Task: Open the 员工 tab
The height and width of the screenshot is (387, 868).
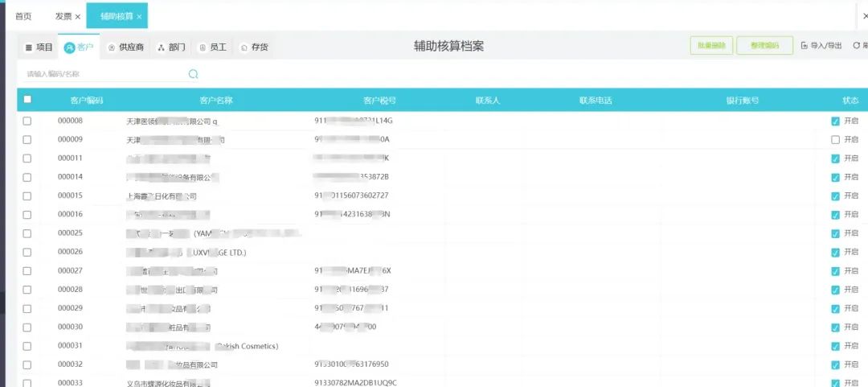Action: coord(212,47)
